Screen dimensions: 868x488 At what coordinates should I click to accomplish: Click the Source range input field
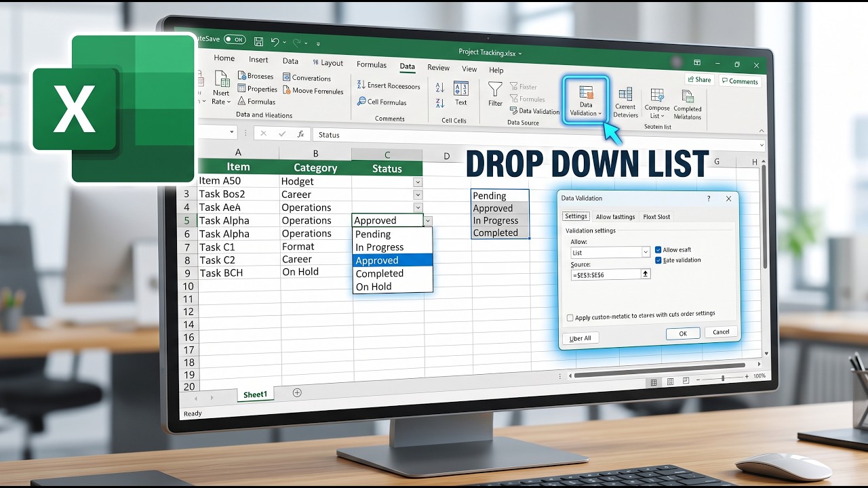[606, 274]
